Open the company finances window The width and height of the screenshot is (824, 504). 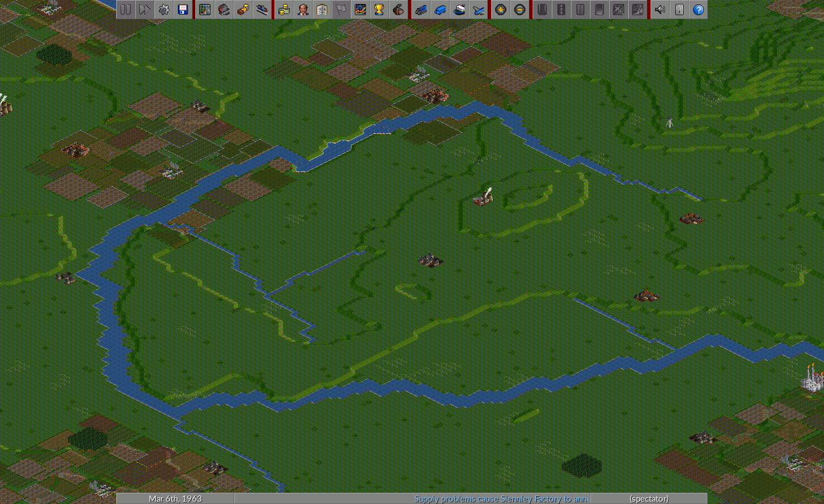point(284,10)
